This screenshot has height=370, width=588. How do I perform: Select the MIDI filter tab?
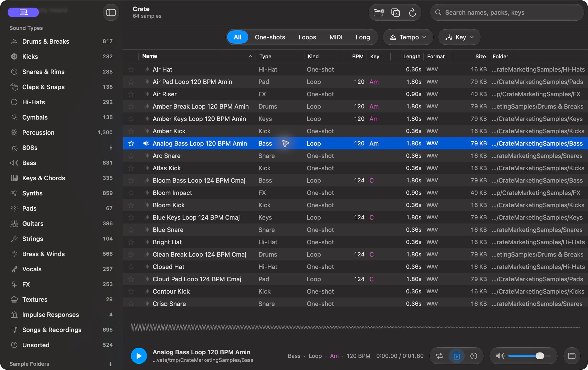click(336, 37)
